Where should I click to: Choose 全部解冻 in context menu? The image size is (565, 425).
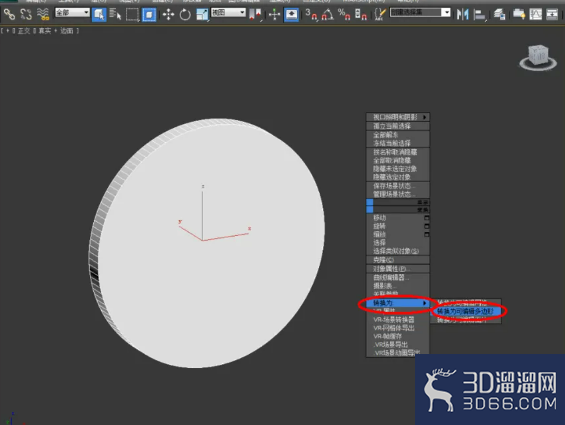[x=398, y=135]
